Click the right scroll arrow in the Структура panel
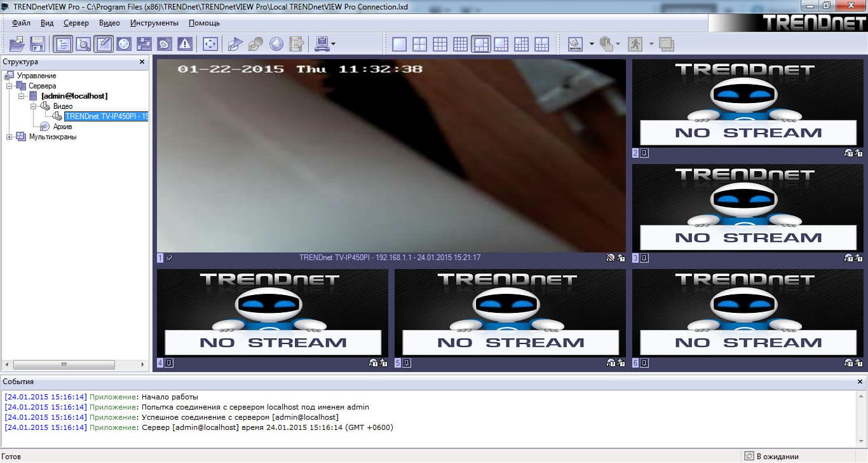Screen dimensions: 868x463 pos(143,365)
